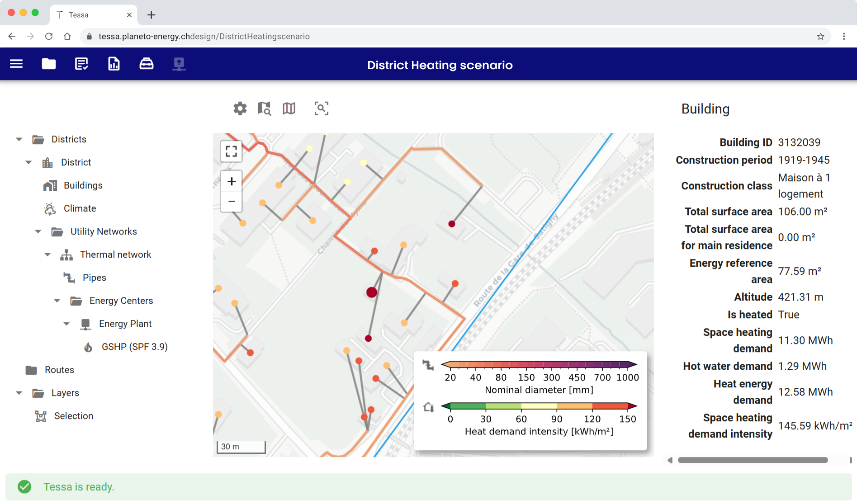Click the Pipes pipe icon
857x504 pixels.
click(69, 278)
